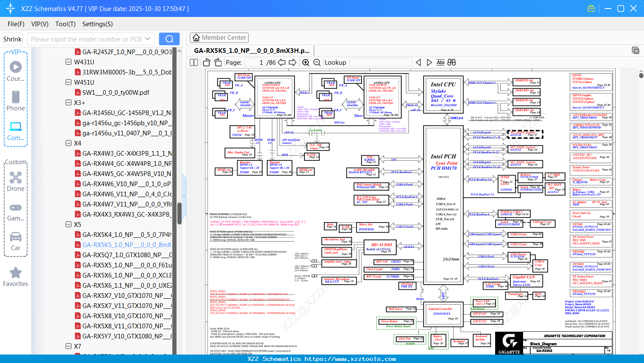The width and height of the screenshot is (644, 363).
Task: Open GA-RX5X7_V10_GTX1070 file
Action: coord(127,295)
